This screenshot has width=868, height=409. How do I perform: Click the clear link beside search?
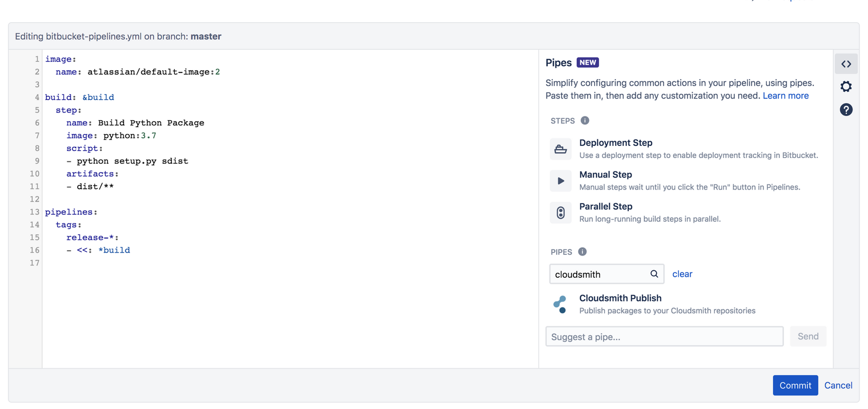pyautogui.click(x=682, y=274)
